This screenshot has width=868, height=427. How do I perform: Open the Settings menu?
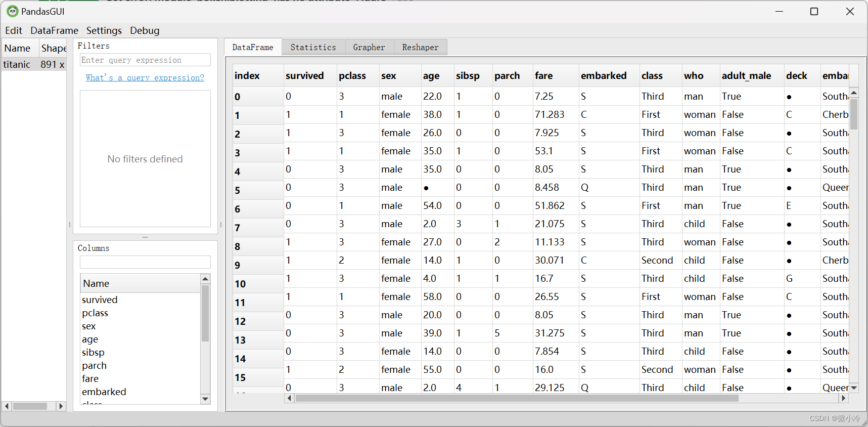(x=104, y=30)
